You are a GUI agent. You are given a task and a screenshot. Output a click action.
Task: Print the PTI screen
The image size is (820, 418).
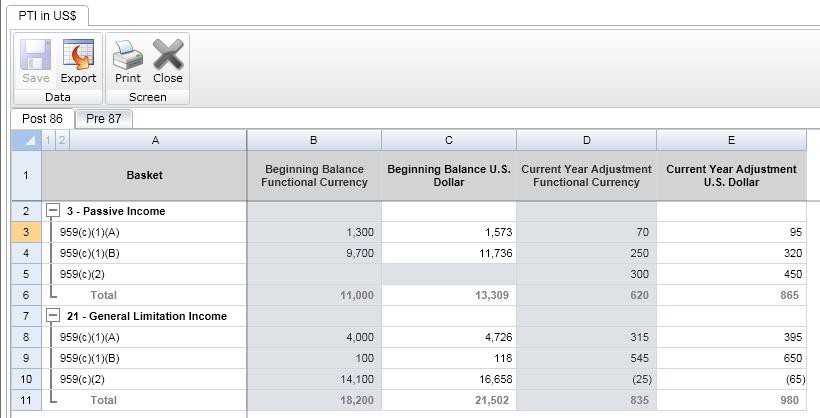[x=127, y=61]
